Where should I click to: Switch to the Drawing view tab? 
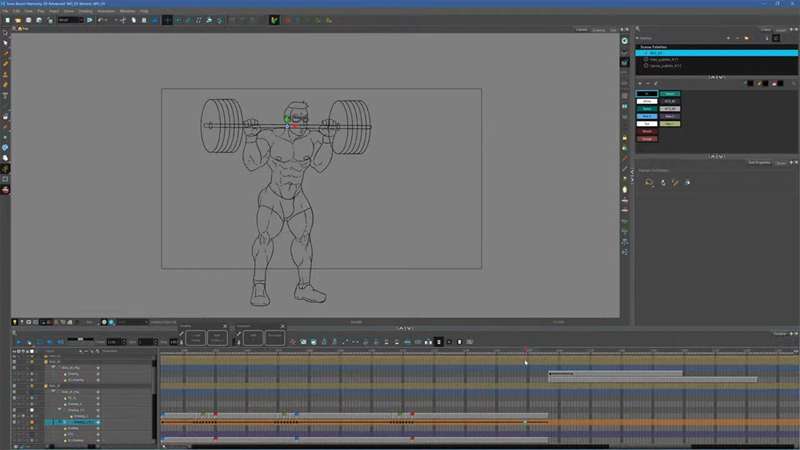(x=598, y=30)
